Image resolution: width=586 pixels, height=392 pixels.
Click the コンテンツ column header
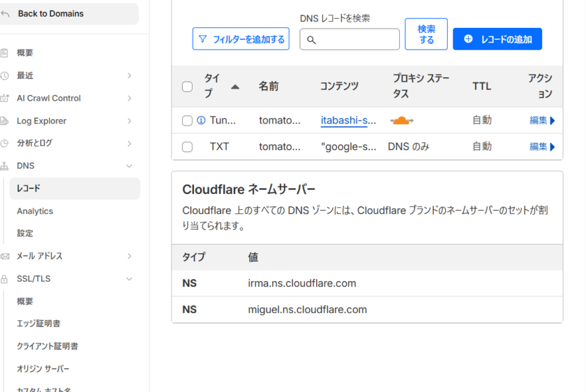339,86
